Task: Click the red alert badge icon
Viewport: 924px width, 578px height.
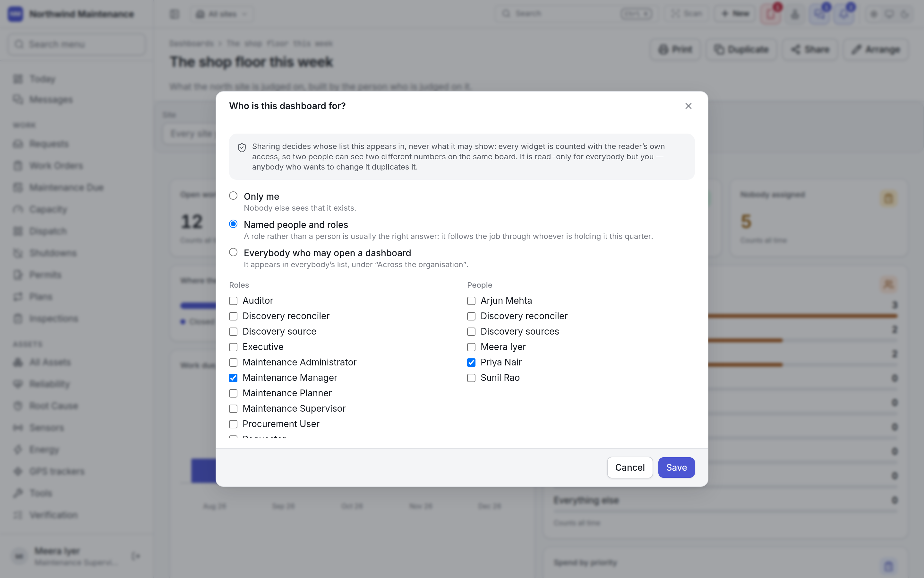Action: 771,14
